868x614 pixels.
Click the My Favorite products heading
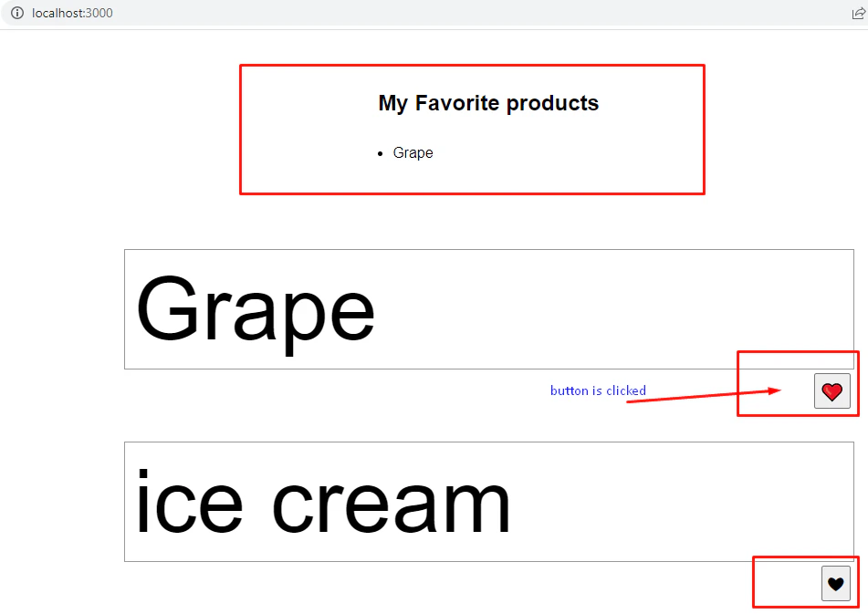[x=488, y=103]
